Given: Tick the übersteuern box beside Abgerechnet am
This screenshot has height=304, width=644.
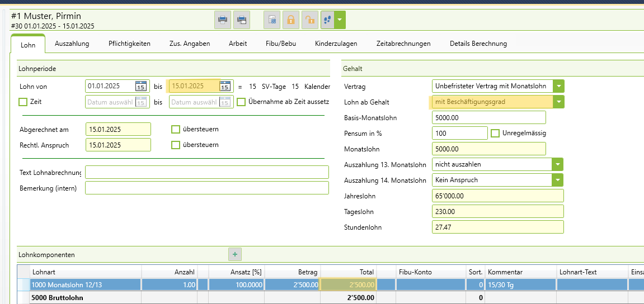Looking at the screenshot, I should point(176,129).
